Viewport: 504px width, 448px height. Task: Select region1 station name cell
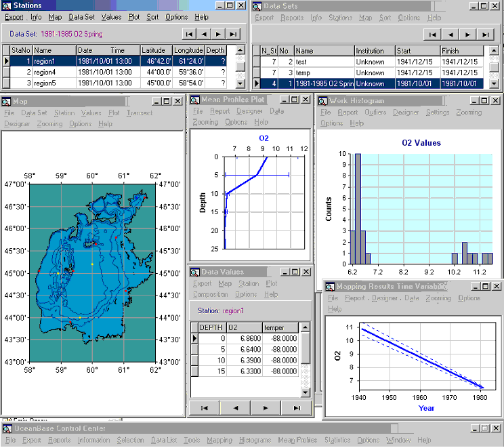[x=54, y=62]
